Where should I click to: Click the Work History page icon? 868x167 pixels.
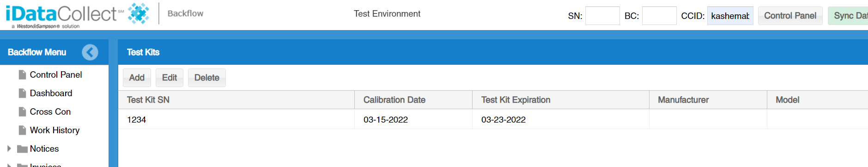[x=22, y=130]
